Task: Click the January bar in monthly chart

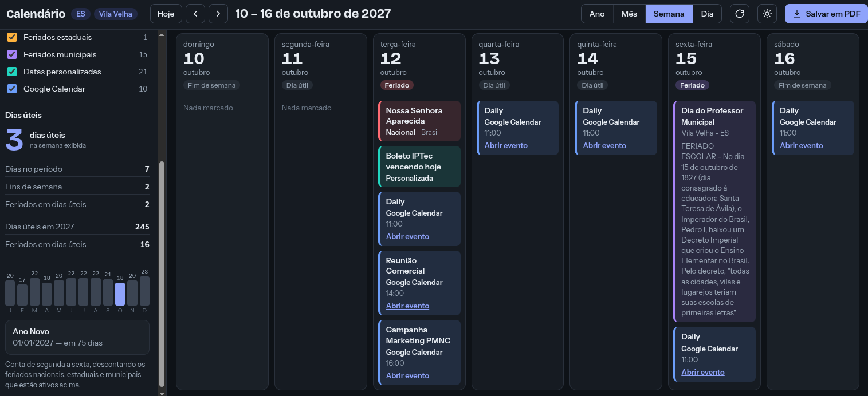Action: 10,292
